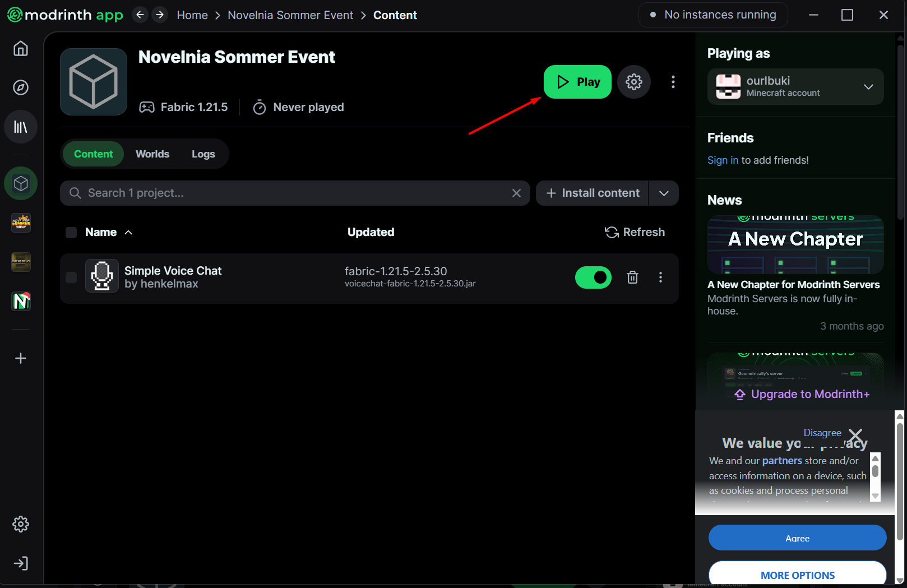Select the default cube instance in sidebar
Image resolution: width=907 pixels, height=588 pixels.
click(21, 183)
